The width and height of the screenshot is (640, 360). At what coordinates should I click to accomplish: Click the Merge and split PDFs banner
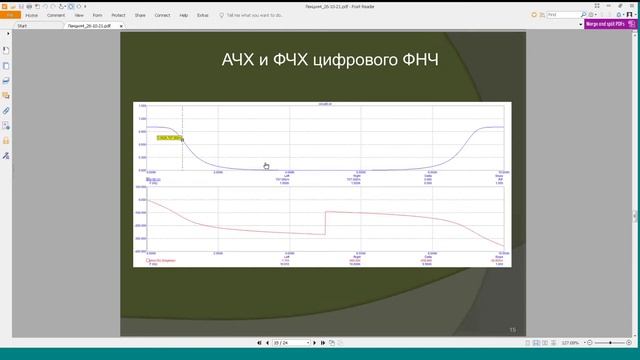tap(611, 24)
